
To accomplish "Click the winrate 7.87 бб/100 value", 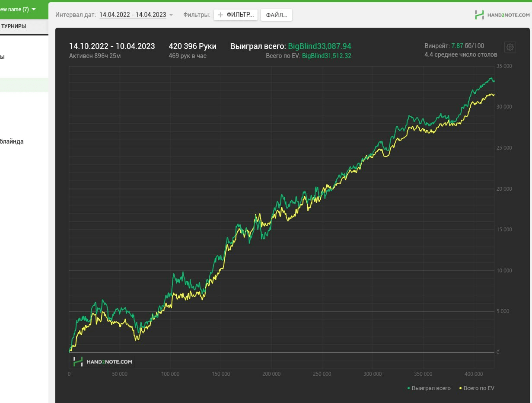I will (468, 46).
